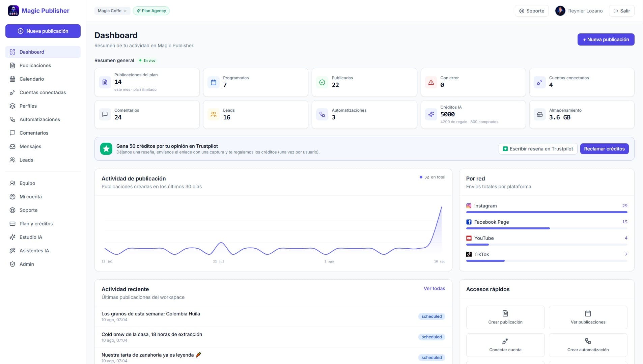Screen dimensions: 643x364
Task: Open the Magic Coffe workspace dropdown
Action: click(x=112, y=11)
